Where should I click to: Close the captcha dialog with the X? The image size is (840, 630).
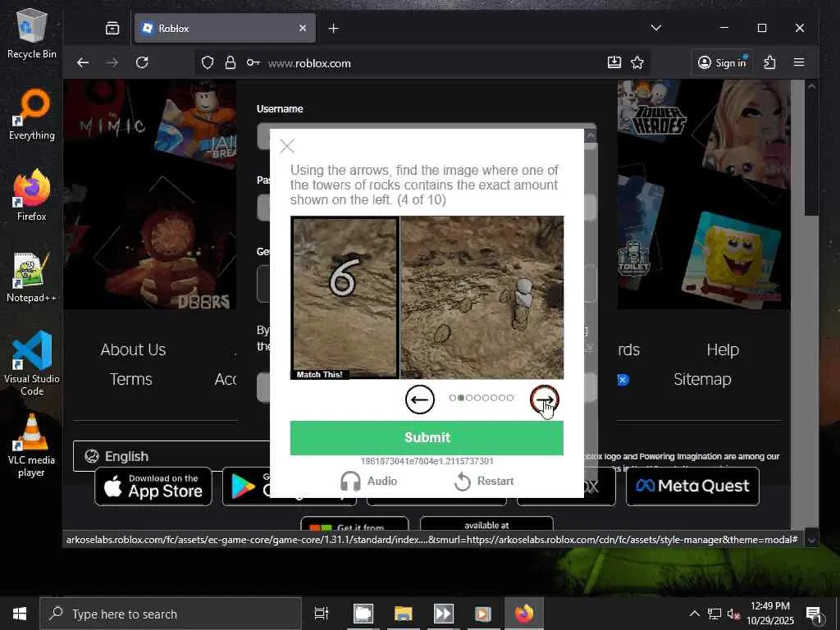(x=287, y=146)
